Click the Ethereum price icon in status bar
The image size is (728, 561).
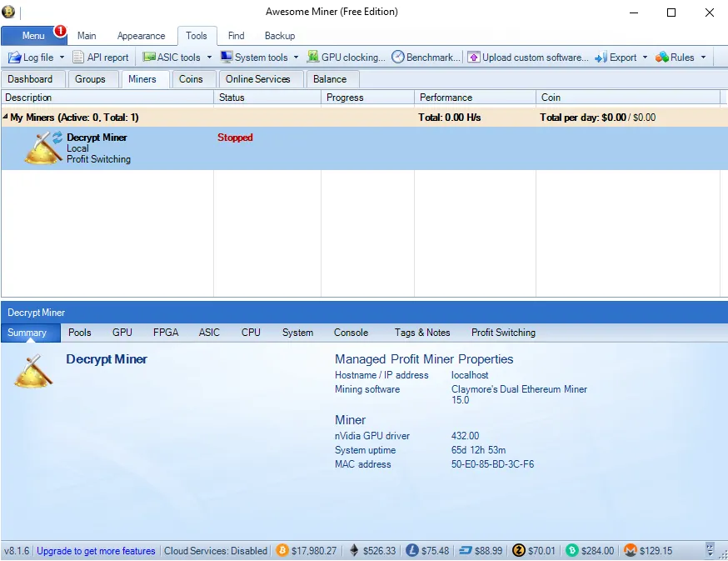point(354,550)
